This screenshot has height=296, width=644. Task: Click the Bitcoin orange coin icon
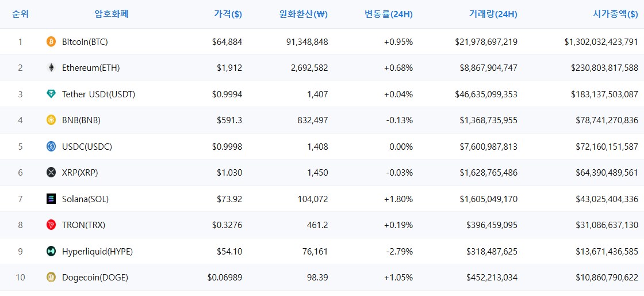51,41
